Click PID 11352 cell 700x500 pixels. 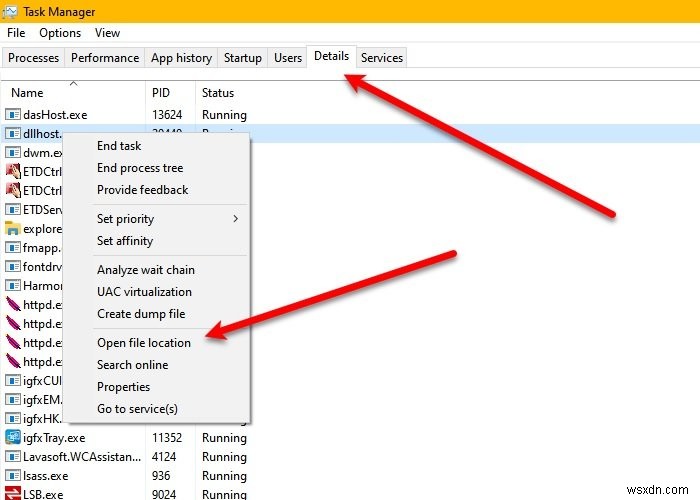click(x=167, y=438)
